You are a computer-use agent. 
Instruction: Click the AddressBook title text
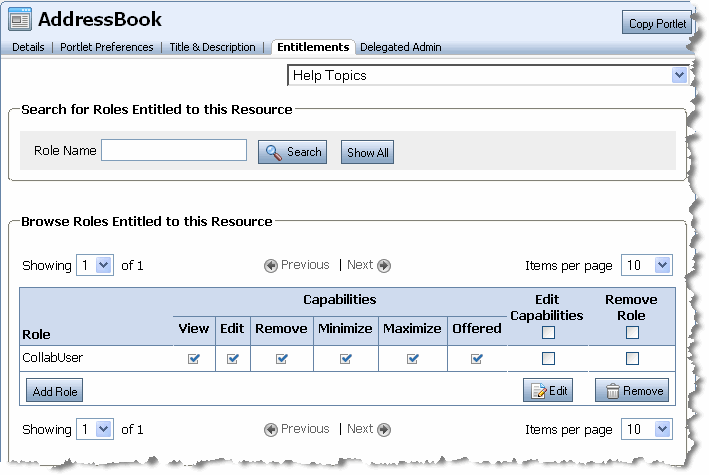tap(99, 19)
